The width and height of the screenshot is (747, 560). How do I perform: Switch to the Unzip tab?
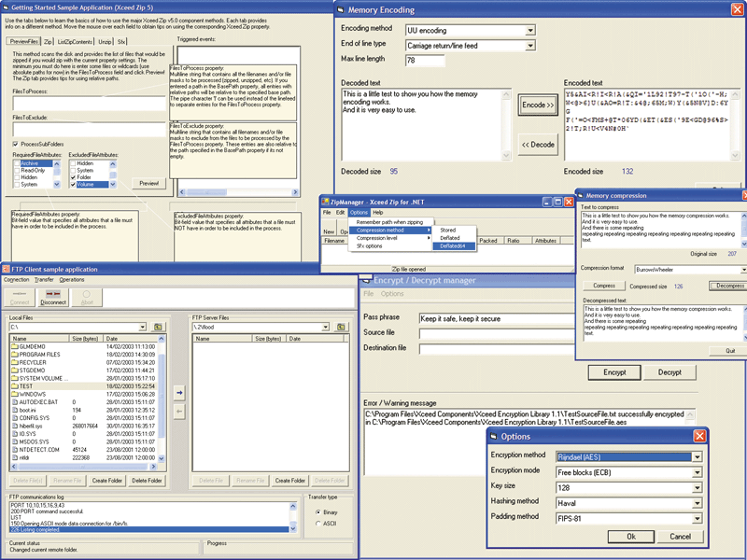point(105,42)
